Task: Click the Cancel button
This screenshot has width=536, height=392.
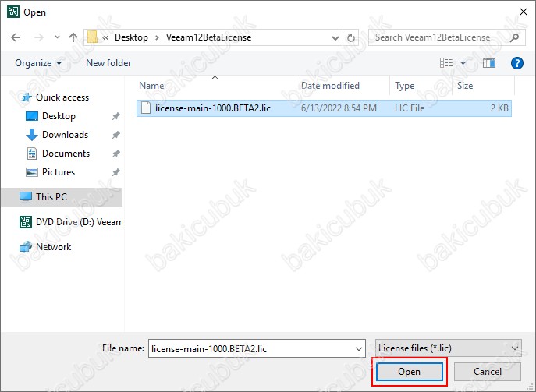Action: click(x=488, y=372)
